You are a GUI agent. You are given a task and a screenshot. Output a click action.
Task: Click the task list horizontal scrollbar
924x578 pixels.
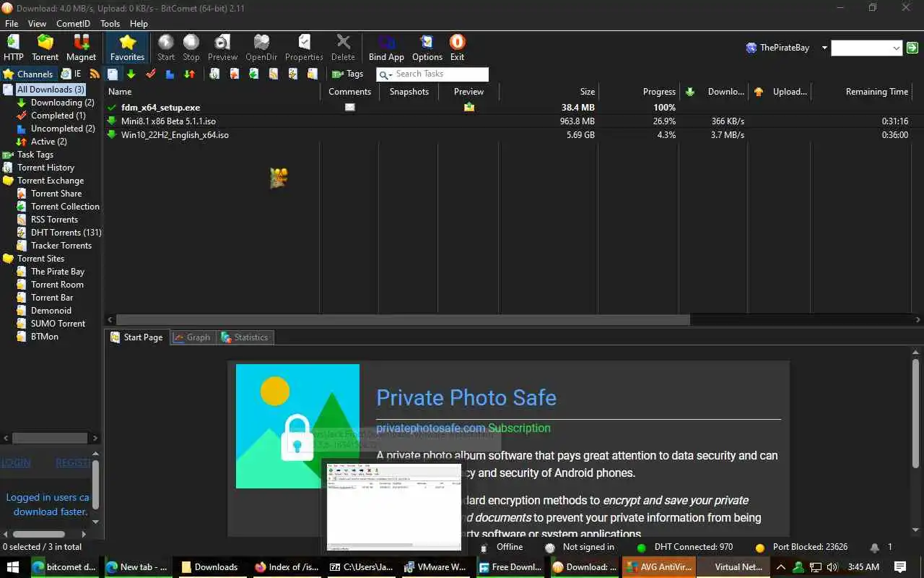coord(403,319)
